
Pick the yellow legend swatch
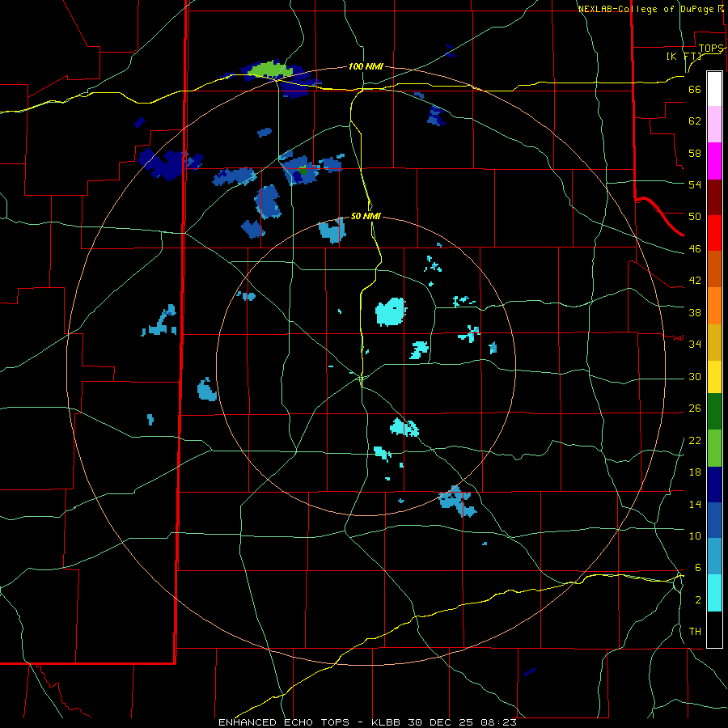pyautogui.click(x=714, y=376)
